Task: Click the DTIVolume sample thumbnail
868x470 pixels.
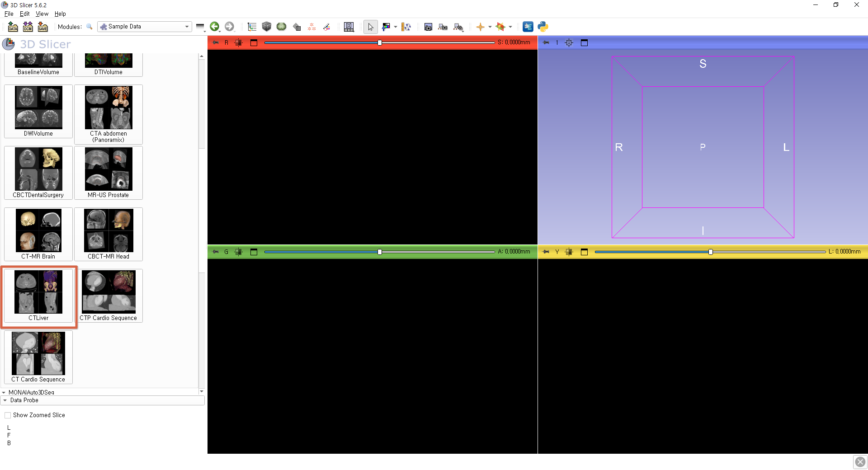Action: [108, 65]
